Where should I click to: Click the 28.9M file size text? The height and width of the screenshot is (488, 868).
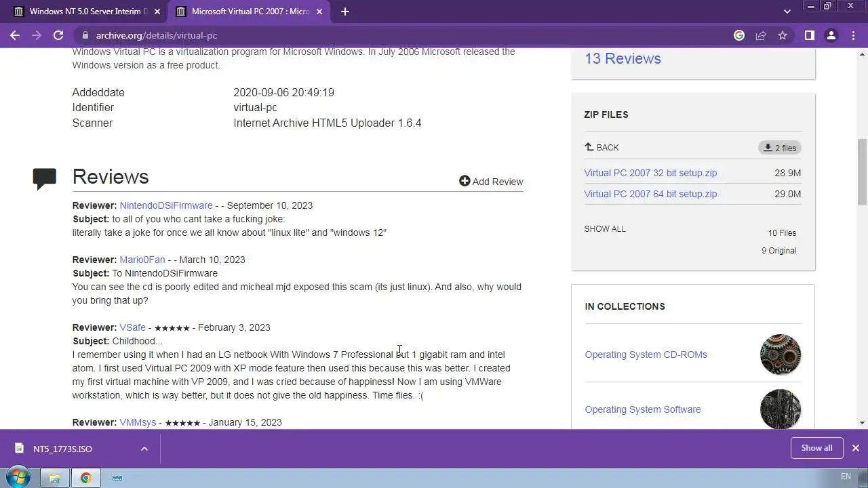787,173
